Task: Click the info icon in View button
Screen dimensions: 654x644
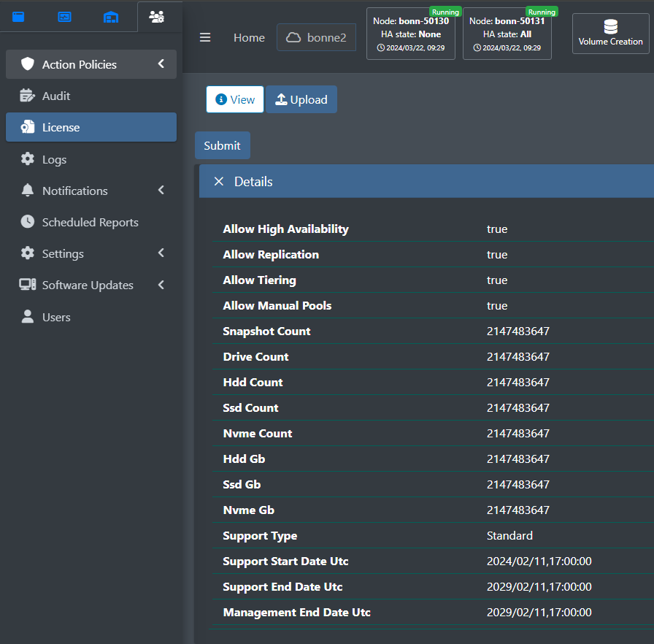Action: coord(221,99)
